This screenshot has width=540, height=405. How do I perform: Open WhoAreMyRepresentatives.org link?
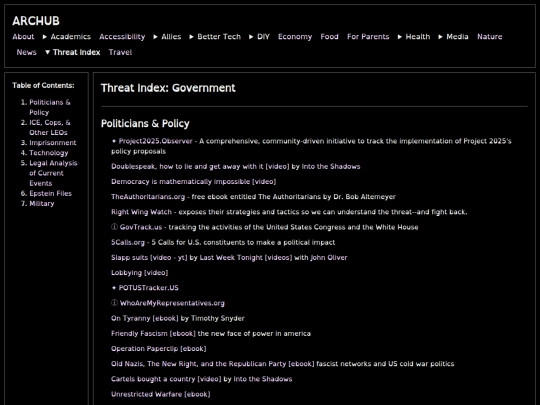tap(172, 303)
